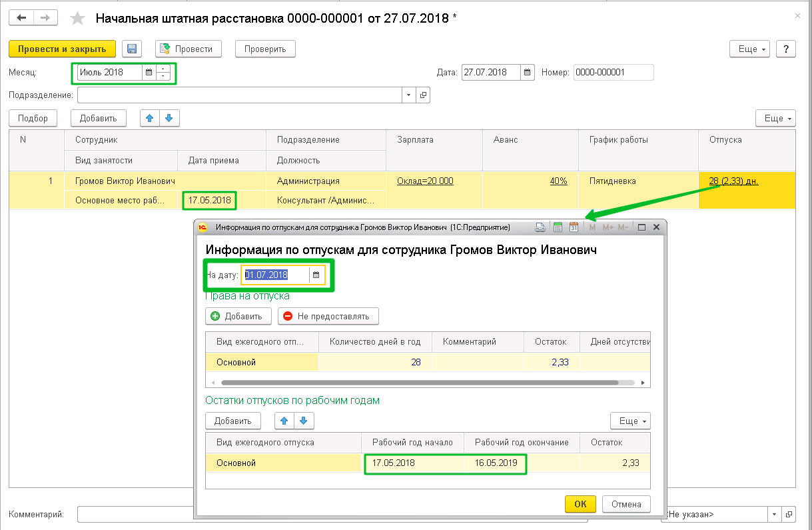This screenshot has width=812, height=530.
Task: Select employee cell Громов Виктор Иванович
Action: [x=165, y=181]
